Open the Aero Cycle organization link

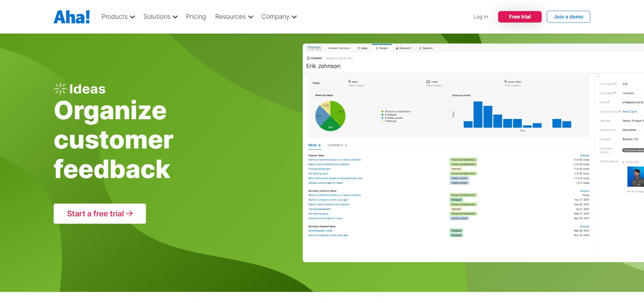(x=630, y=112)
